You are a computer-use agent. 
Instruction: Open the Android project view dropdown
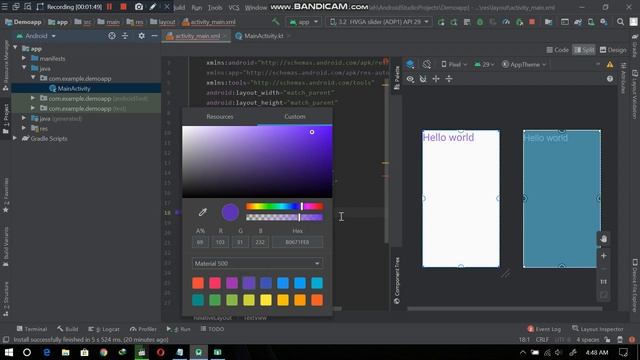click(36, 36)
